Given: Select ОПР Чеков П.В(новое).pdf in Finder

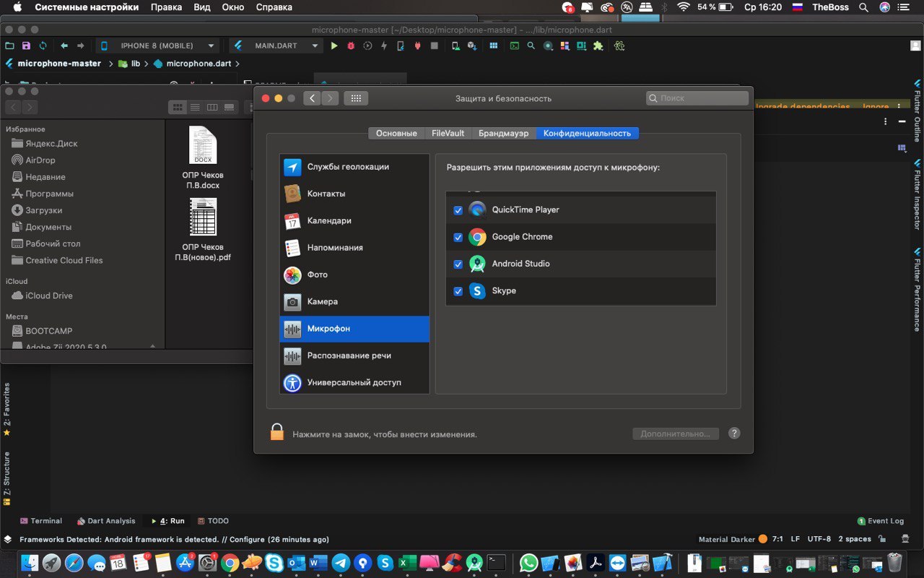Looking at the screenshot, I should pos(203,230).
